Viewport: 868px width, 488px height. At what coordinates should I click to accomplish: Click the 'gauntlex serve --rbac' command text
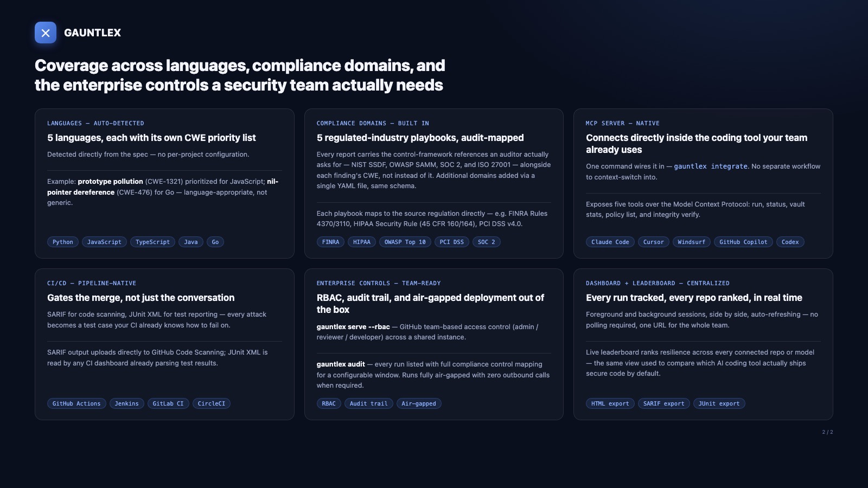click(353, 326)
